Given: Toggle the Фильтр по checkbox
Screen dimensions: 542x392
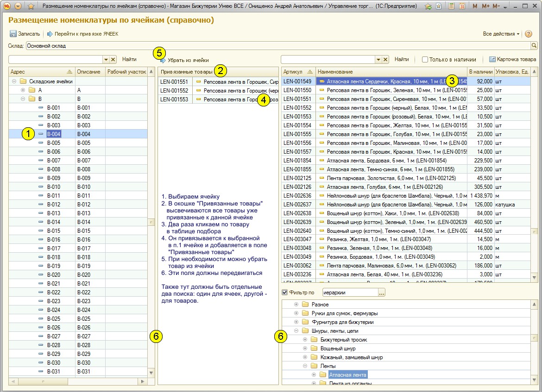Looking at the screenshot, I should [285, 292].
